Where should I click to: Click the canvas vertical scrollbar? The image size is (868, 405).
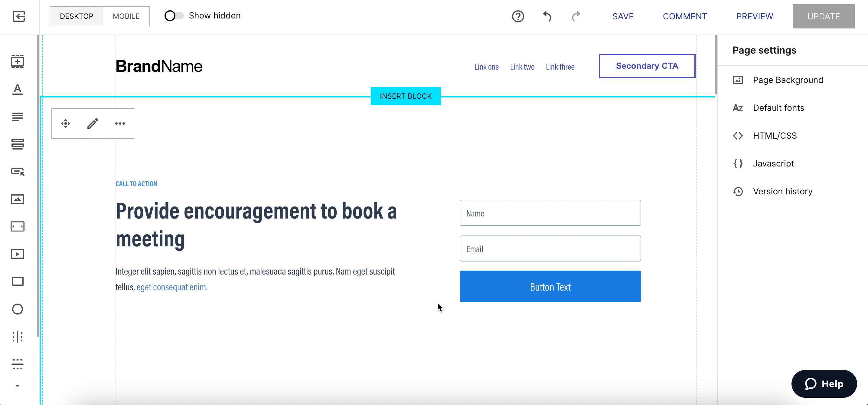[716, 65]
